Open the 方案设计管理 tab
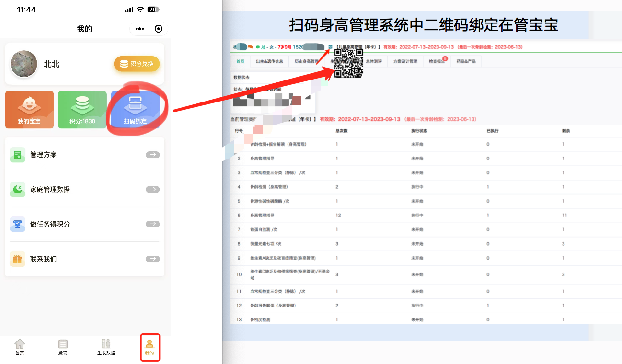The image size is (622, 364). coord(405,61)
